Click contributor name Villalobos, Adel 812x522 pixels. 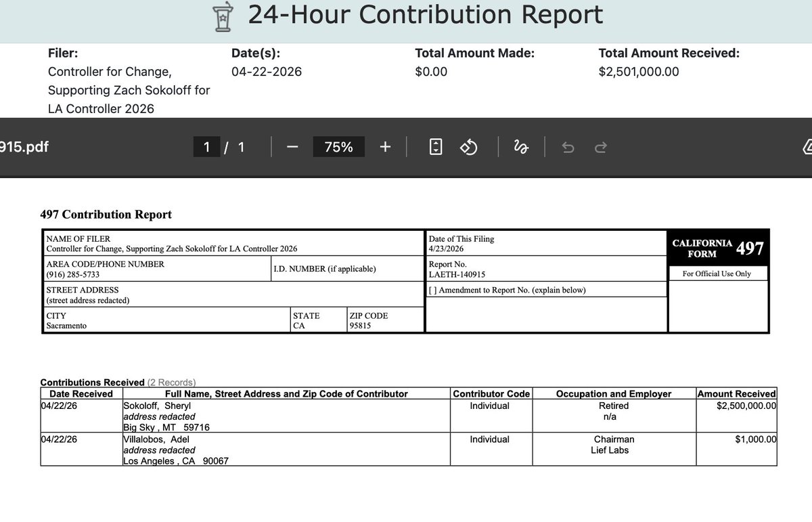(157, 439)
